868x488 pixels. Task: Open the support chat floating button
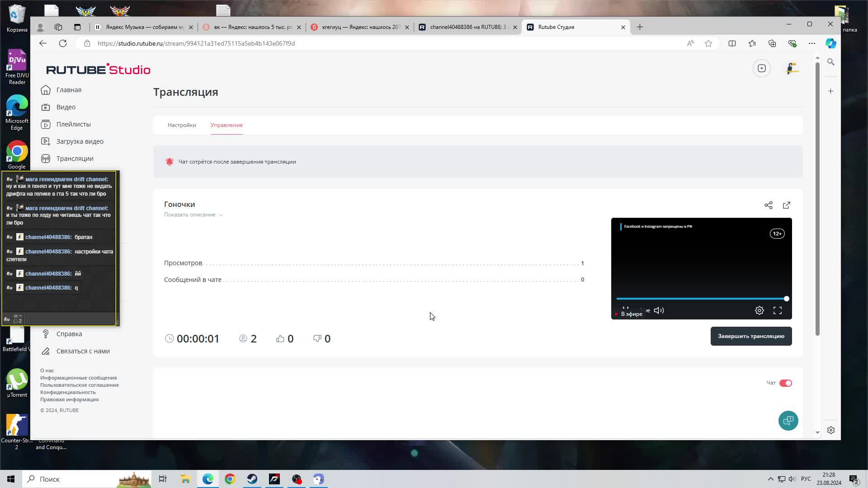click(788, 421)
